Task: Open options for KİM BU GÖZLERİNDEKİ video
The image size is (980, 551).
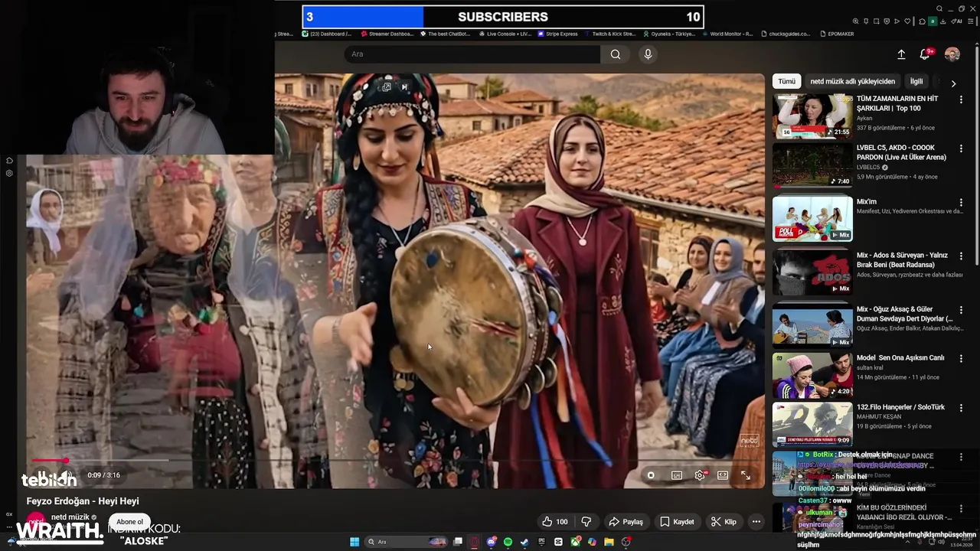Action: (x=961, y=508)
